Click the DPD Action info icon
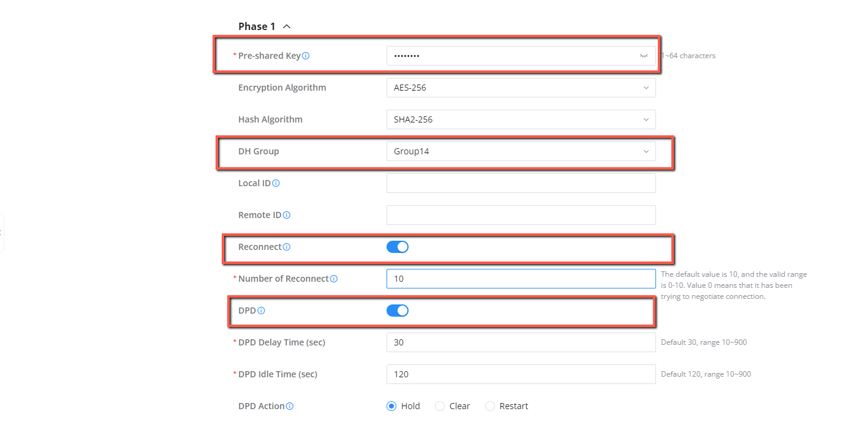The image size is (868, 422). tap(290, 406)
